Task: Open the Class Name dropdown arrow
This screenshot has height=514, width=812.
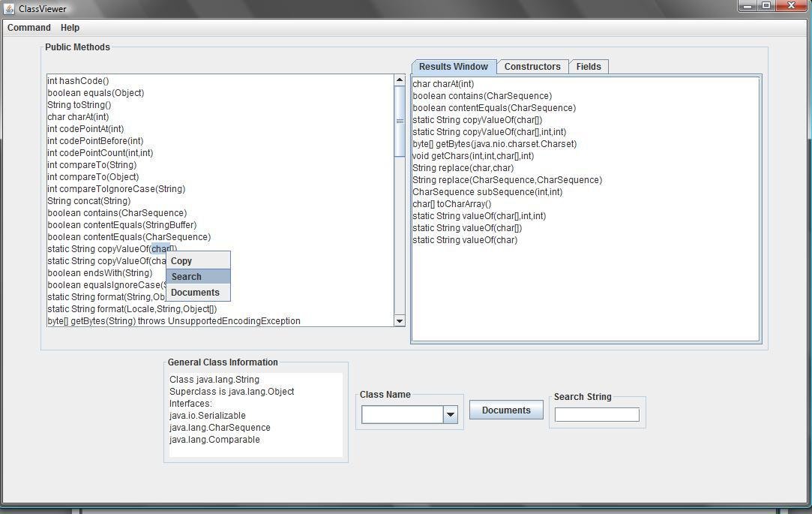Action: (450, 413)
